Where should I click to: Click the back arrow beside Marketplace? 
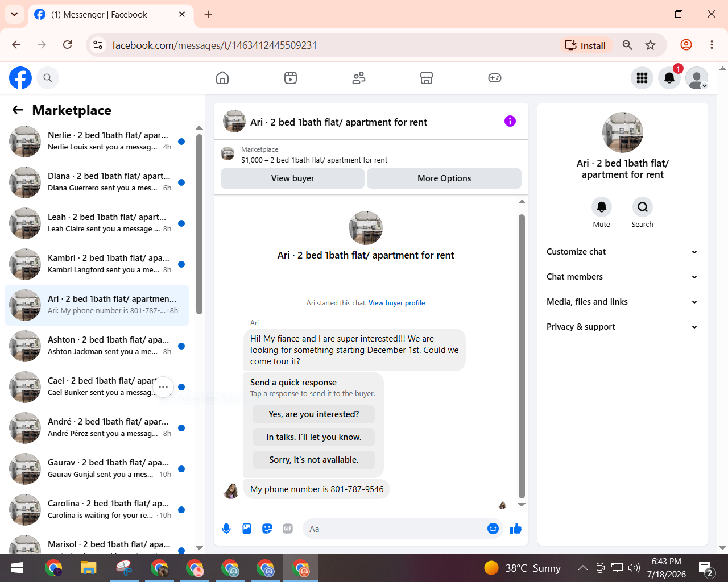point(18,110)
